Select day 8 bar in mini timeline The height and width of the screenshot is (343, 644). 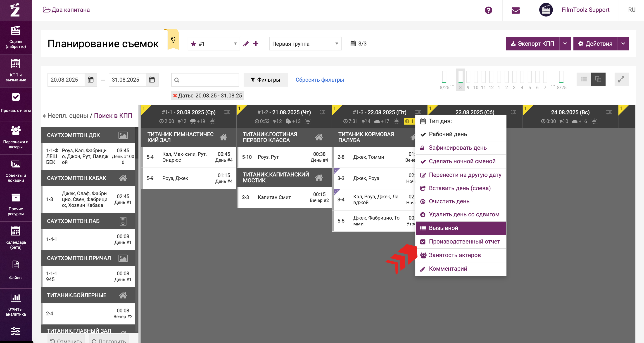point(460,80)
